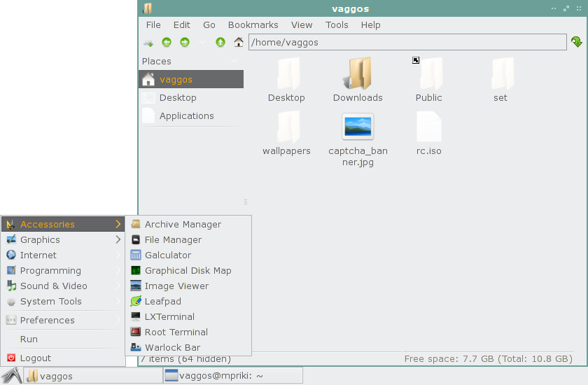This screenshot has width=588, height=385.
Task: Open the Edit menu
Action: (x=181, y=24)
